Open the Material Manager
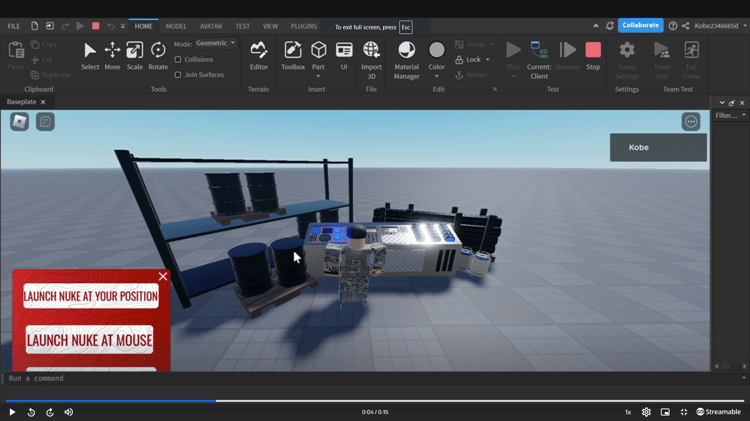750x421 pixels. [x=407, y=60]
